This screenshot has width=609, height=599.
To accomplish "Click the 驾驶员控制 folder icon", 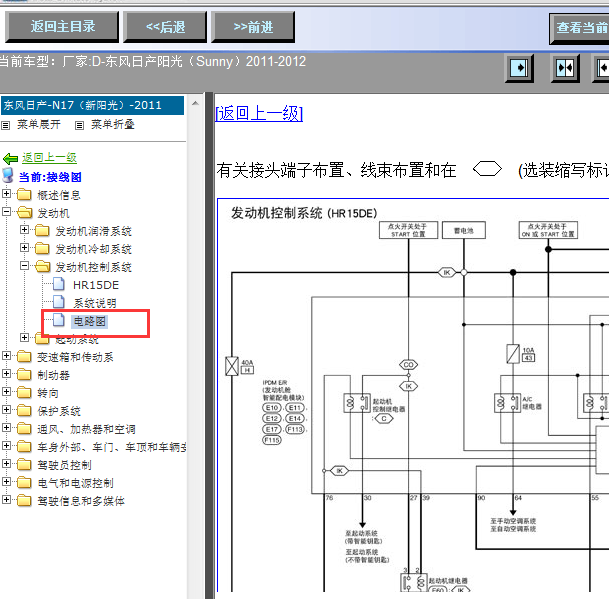I will [24, 464].
